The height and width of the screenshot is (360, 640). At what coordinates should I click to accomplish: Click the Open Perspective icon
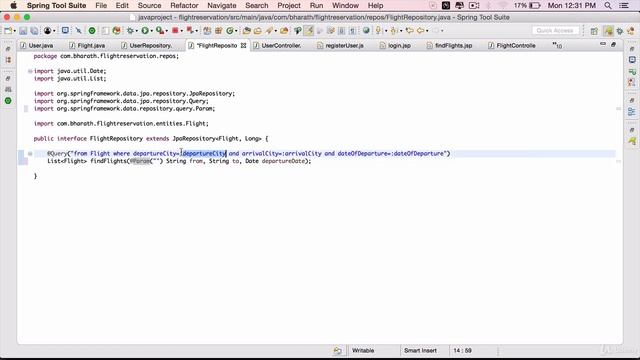(x=594, y=31)
